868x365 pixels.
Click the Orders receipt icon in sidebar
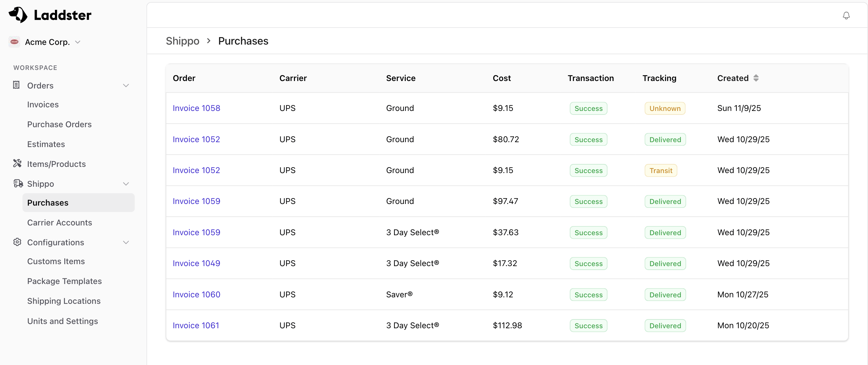pyautogui.click(x=16, y=85)
